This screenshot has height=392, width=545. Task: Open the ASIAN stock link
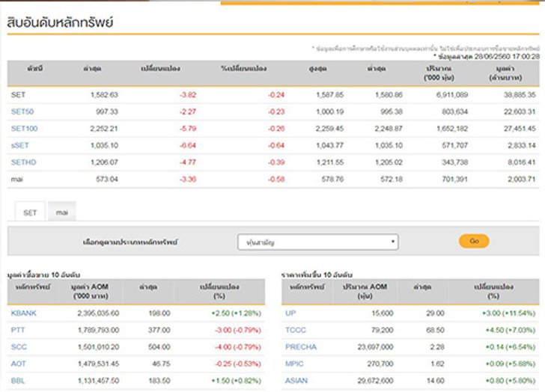(x=296, y=381)
